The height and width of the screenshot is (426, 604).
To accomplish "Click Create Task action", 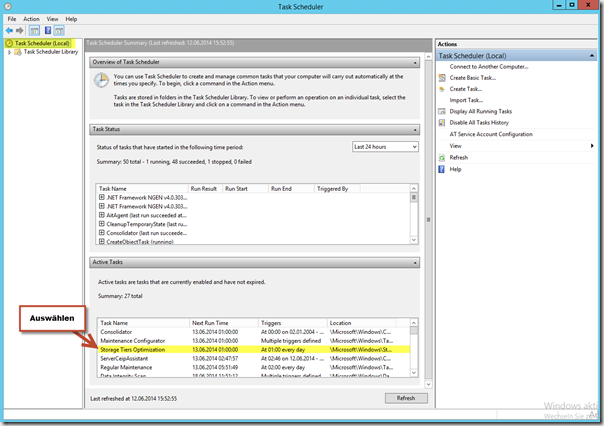I will [x=466, y=89].
